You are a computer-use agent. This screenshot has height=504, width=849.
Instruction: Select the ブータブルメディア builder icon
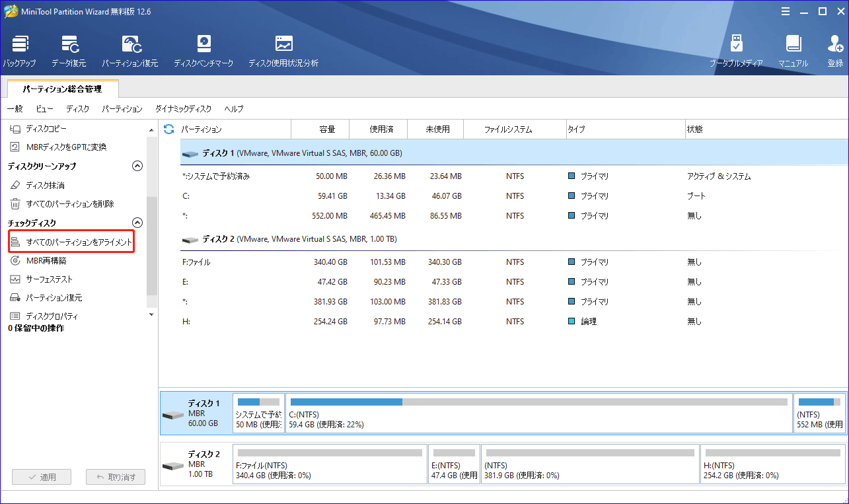pos(738,50)
